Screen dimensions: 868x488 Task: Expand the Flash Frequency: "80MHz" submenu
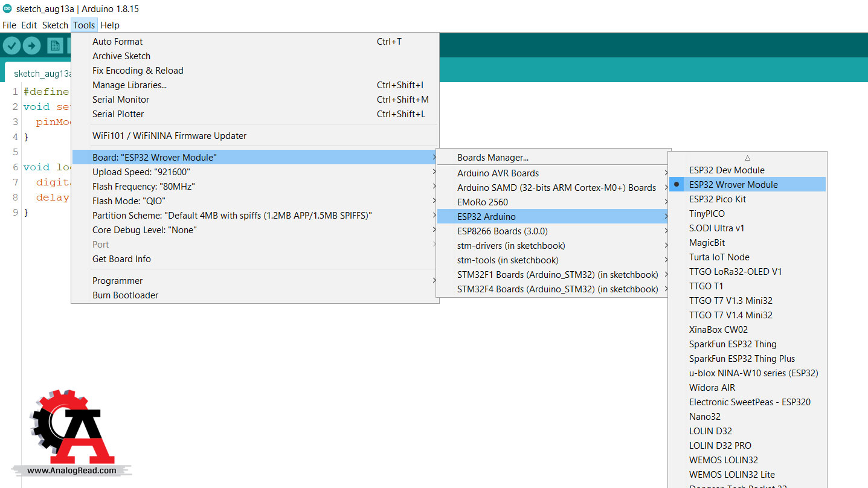pos(255,187)
